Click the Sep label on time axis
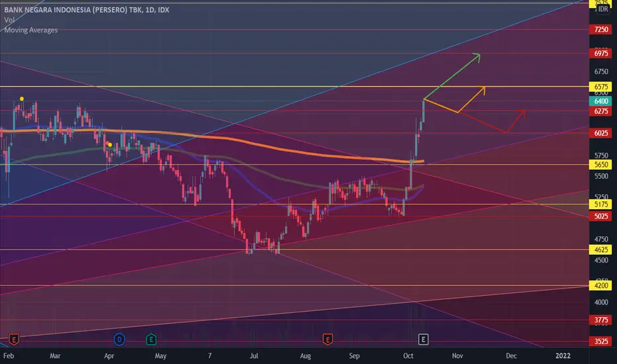617x364 pixels. [354, 356]
